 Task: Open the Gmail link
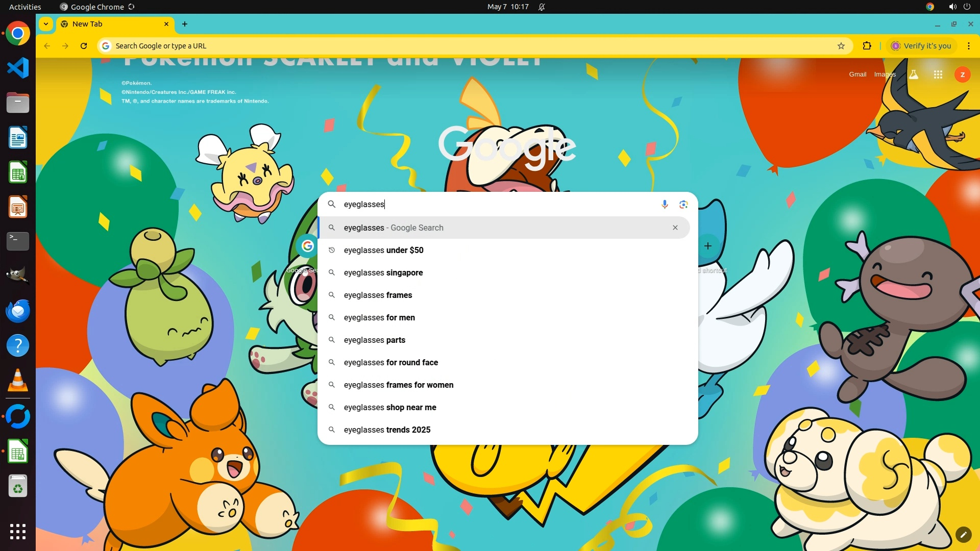[x=857, y=74]
